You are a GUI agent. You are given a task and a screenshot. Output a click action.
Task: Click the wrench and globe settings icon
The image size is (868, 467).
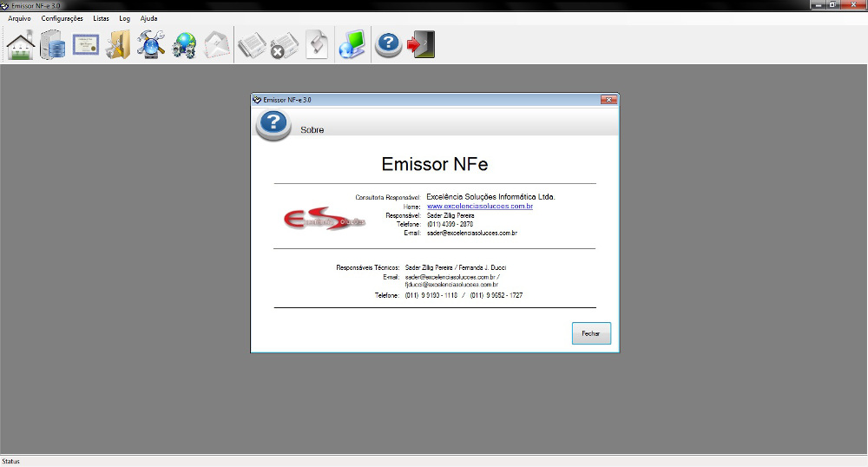pyautogui.click(x=151, y=44)
